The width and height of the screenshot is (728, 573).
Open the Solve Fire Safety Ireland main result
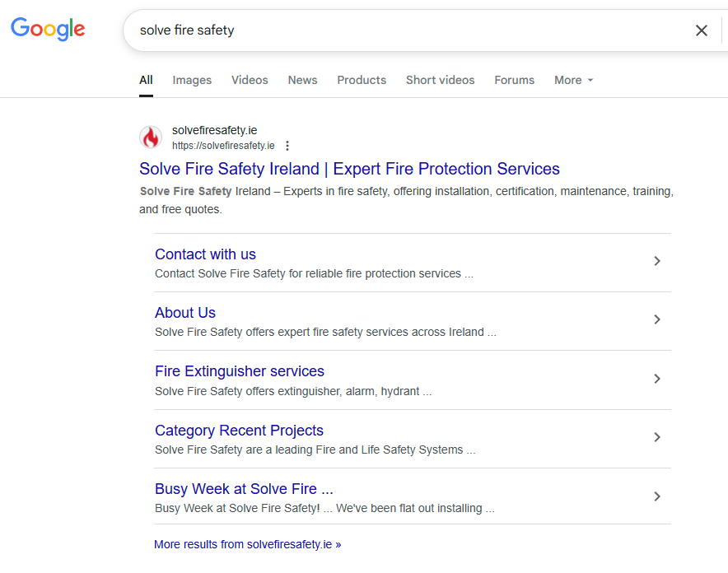click(348, 169)
